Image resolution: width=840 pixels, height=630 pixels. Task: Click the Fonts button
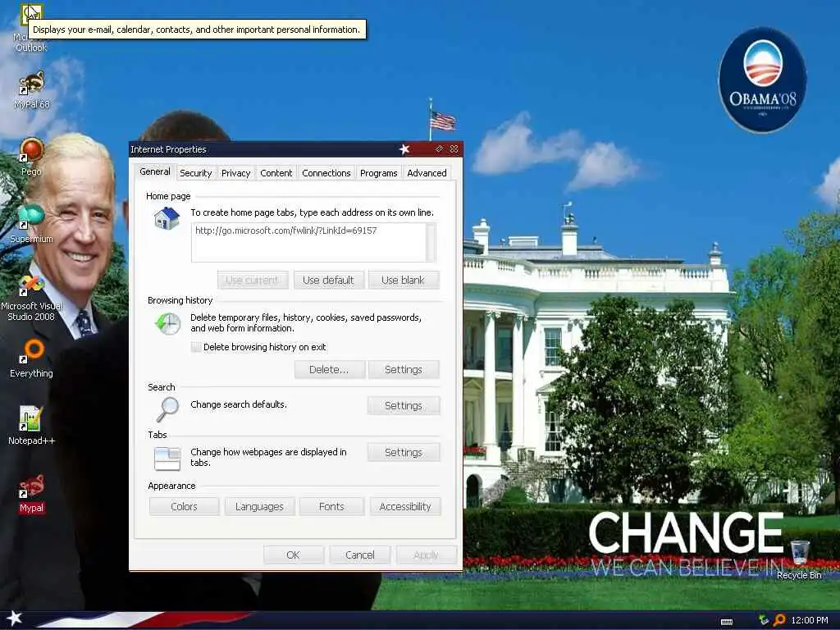331,506
